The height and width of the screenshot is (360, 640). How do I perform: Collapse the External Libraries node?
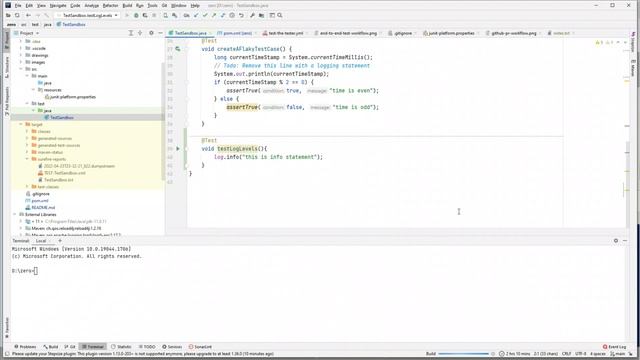point(15,214)
